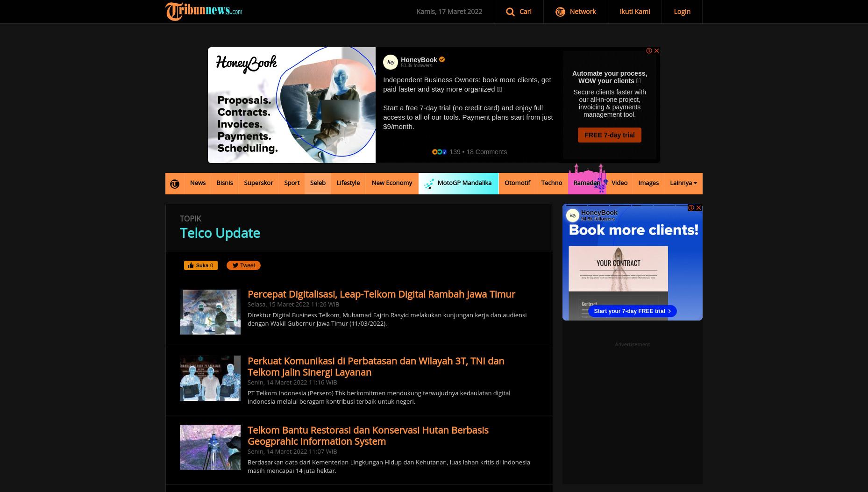
Task: Click the Tribun Network logo icon
Action: 560,12
